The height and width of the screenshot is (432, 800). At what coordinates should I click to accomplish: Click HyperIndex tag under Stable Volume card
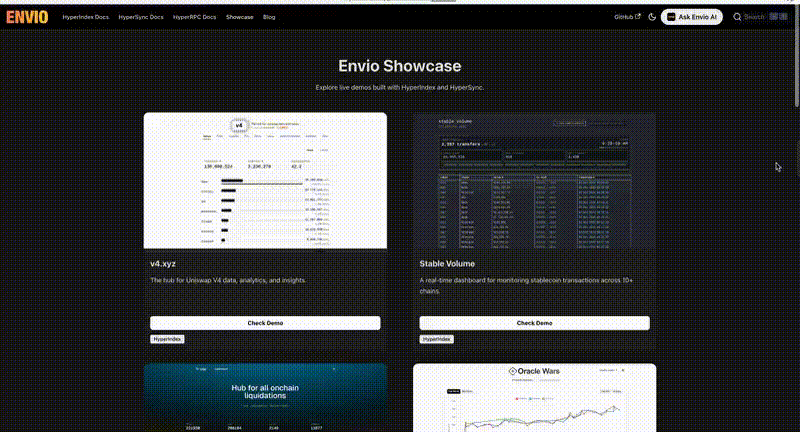coord(436,339)
